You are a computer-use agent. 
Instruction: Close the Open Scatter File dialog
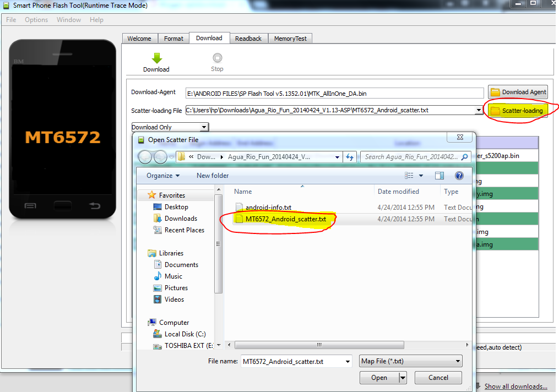point(460,137)
